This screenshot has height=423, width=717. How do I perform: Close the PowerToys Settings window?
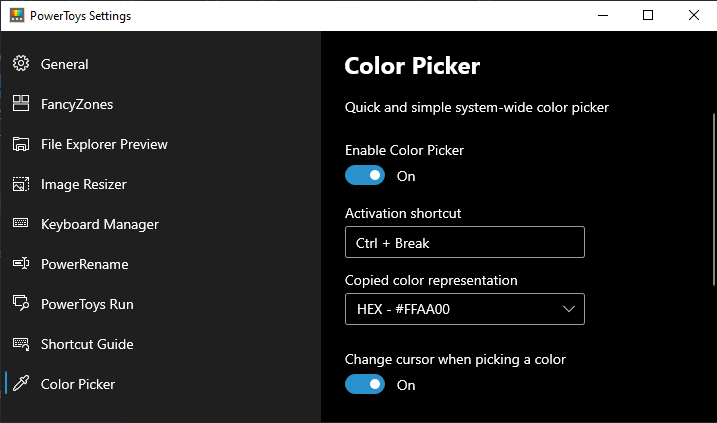point(694,16)
